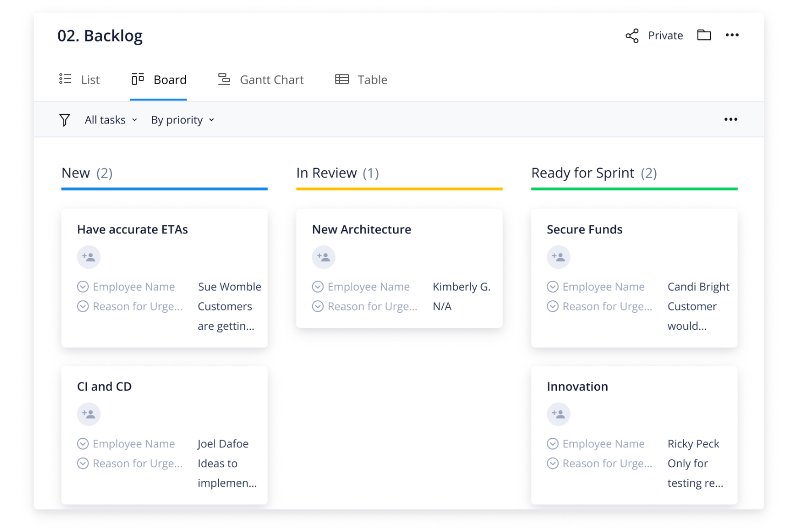Click Employee Name field icon on CI and CD
This screenshot has width=798, height=532.
pyautogui.click(x=83, y=444)
